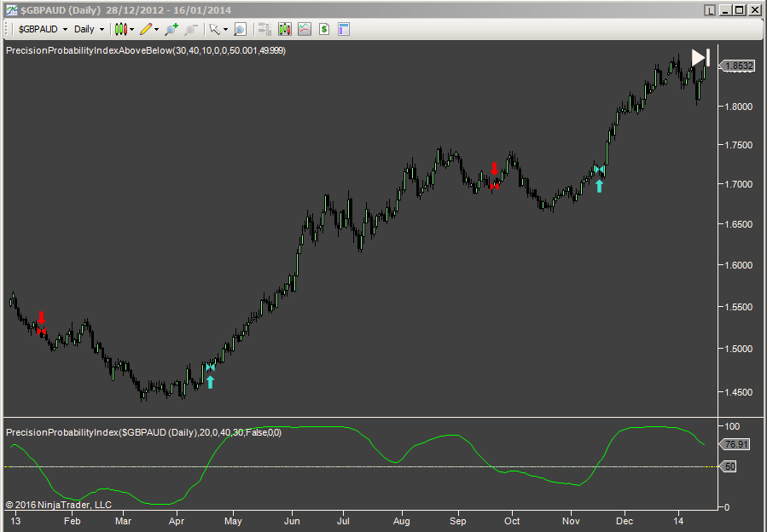Click the jump-to-latest-bar arrow icon
Screen dimensions: 767x532
click(x=700, y=58)
